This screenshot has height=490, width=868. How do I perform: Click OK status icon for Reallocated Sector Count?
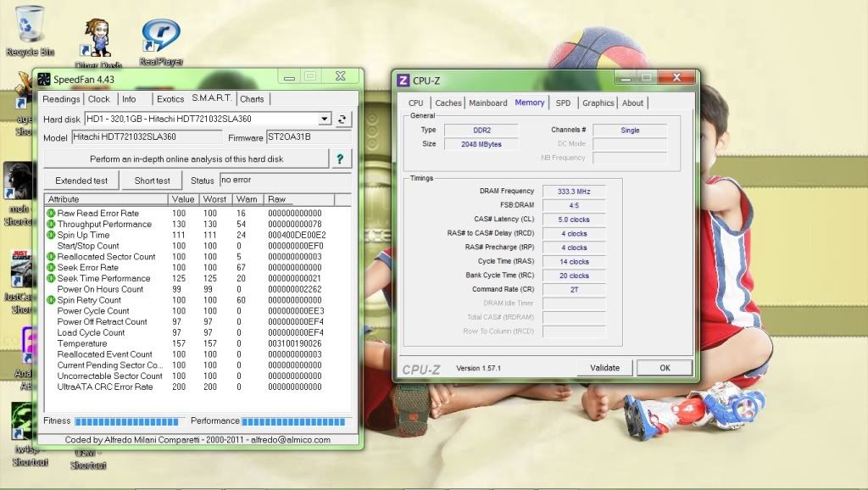pos(51,256)
